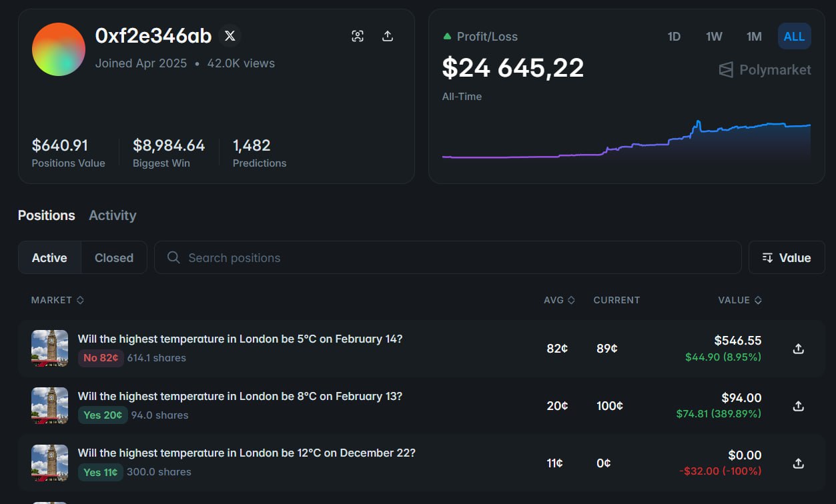Click the rainbow gradient profile avatar

59,49
